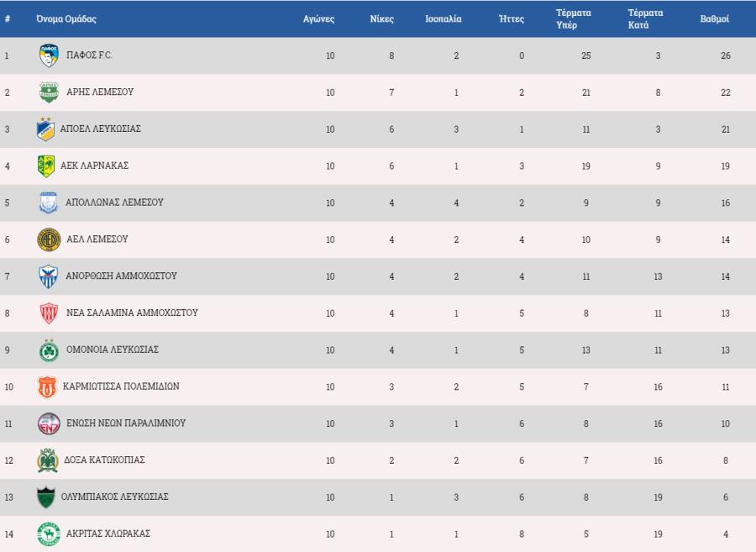This screenshot has height=552, width=756.
Task: Click ΑΚΡΙΤΑΣ ΧΛΩΡΑΚΑΣ losses value 8
Action: (x=522, y=534)
